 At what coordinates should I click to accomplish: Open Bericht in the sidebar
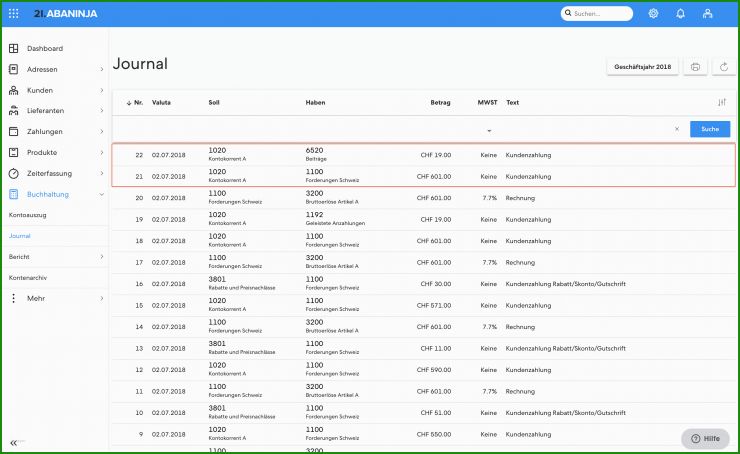tap(19, 257)
